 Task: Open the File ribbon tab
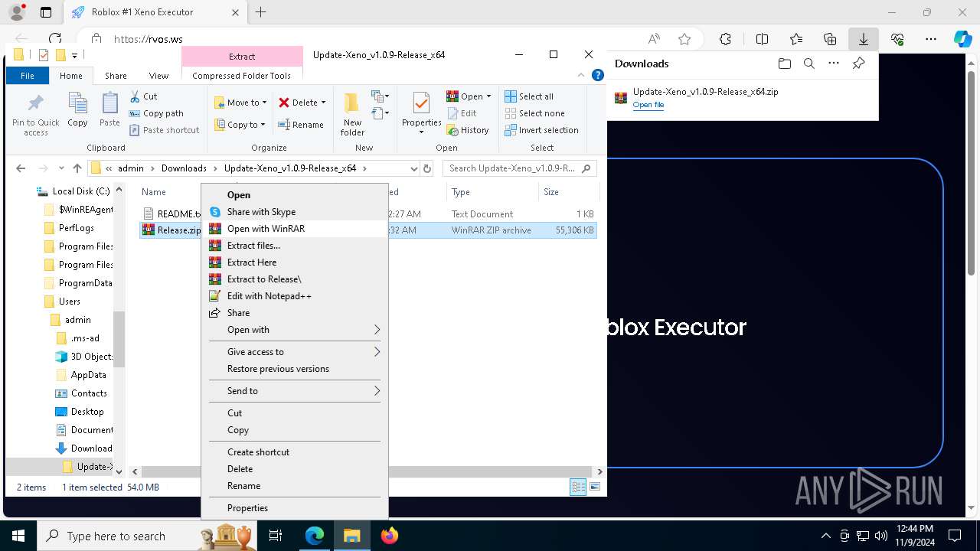pyautogui.click(x=28, y=76)
